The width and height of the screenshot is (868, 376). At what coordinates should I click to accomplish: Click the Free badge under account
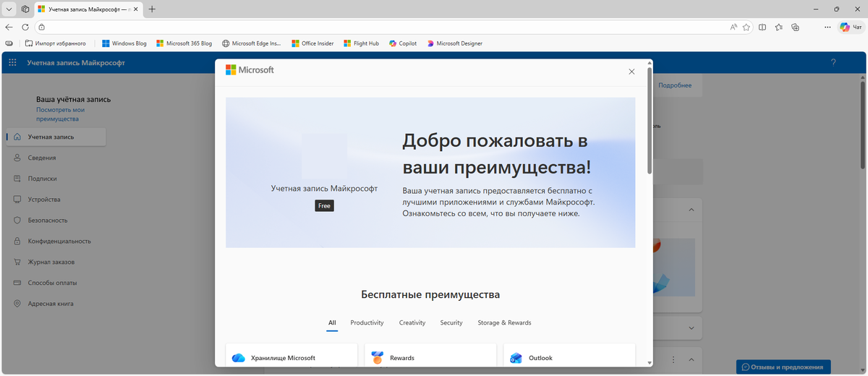(x=324, y=206)
